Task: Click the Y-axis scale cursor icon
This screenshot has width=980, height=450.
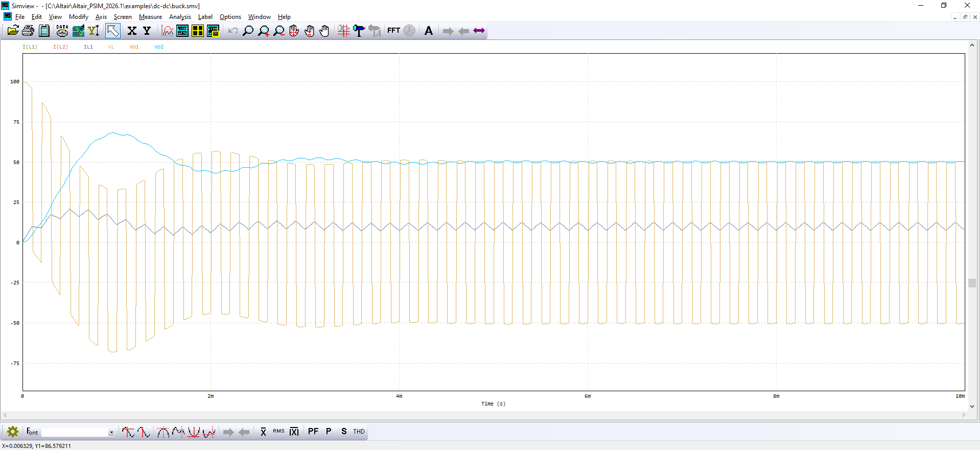Action: click(x=94, y=31)
